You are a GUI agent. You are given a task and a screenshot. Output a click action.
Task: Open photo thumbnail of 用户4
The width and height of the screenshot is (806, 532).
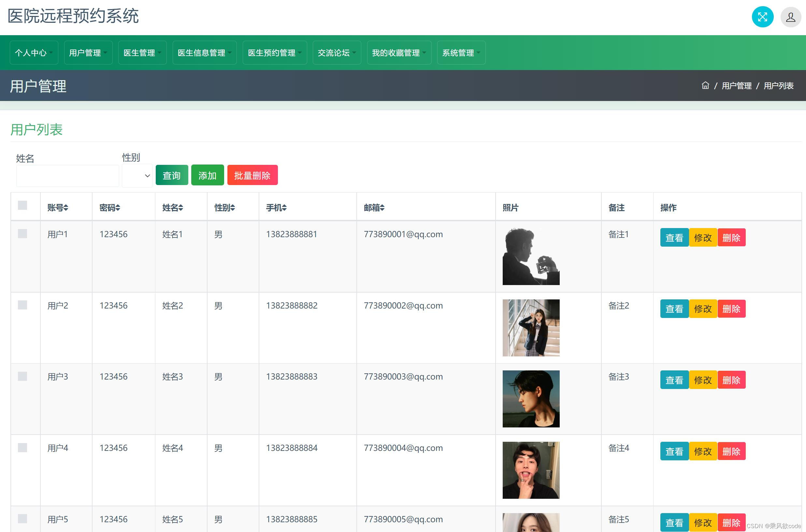pyautogui.click(x=531, y=470)
